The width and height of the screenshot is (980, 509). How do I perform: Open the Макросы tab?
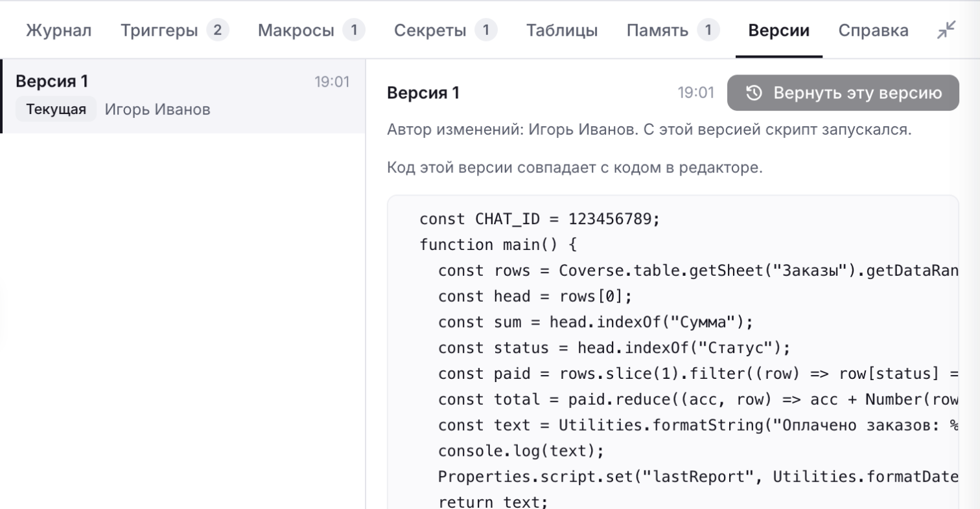(x=311, y=30)
